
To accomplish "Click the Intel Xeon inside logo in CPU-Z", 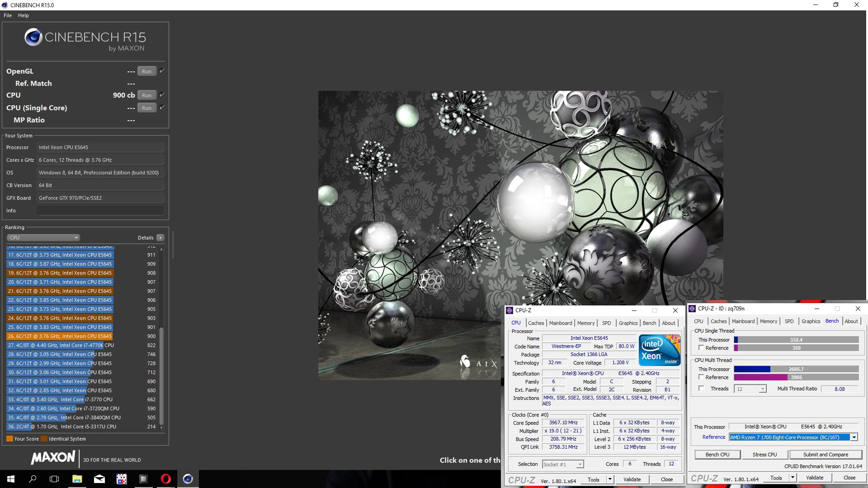I will click(x=660, y=350).
